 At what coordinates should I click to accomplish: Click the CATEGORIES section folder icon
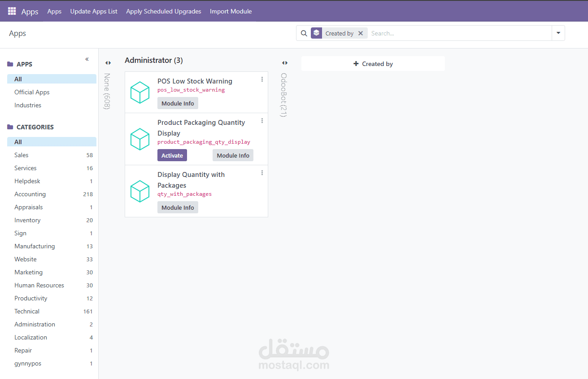click(10, 127)
